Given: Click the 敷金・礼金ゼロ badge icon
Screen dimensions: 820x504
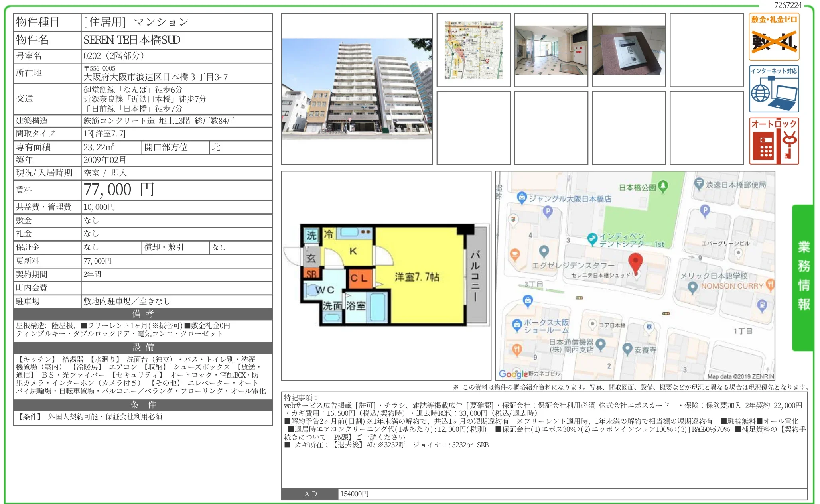Looking at the screenshot, I should 774,37.
